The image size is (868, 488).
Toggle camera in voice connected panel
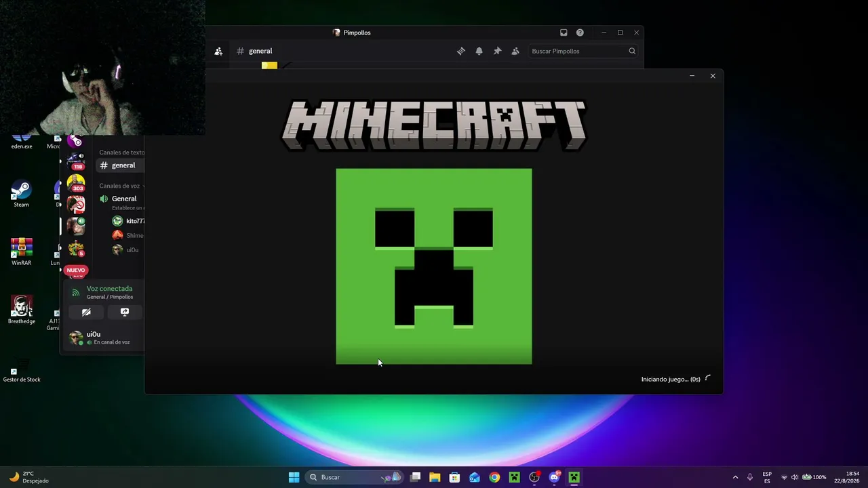pyautogui.click(x=86, y=312)
